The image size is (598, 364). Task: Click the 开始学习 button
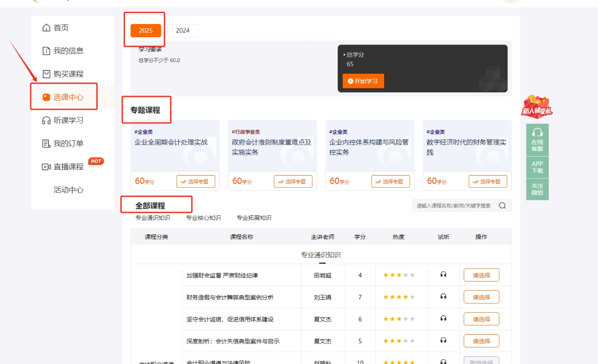363,81
